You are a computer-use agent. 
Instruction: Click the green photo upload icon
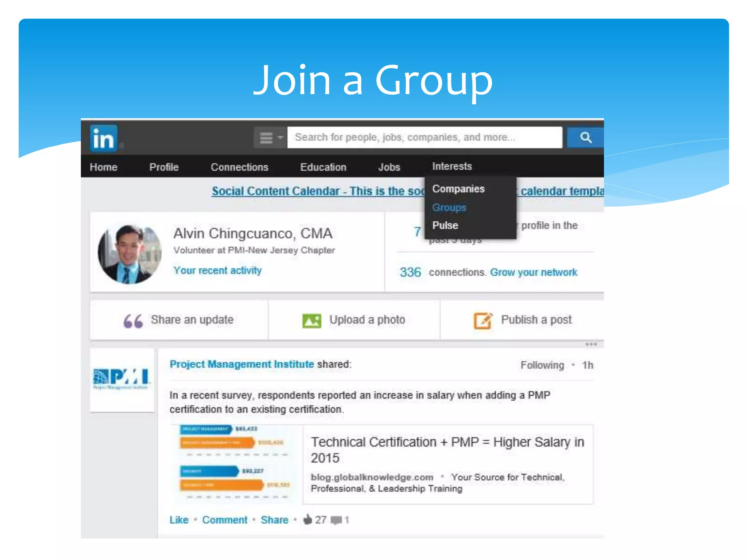[312, 321]
